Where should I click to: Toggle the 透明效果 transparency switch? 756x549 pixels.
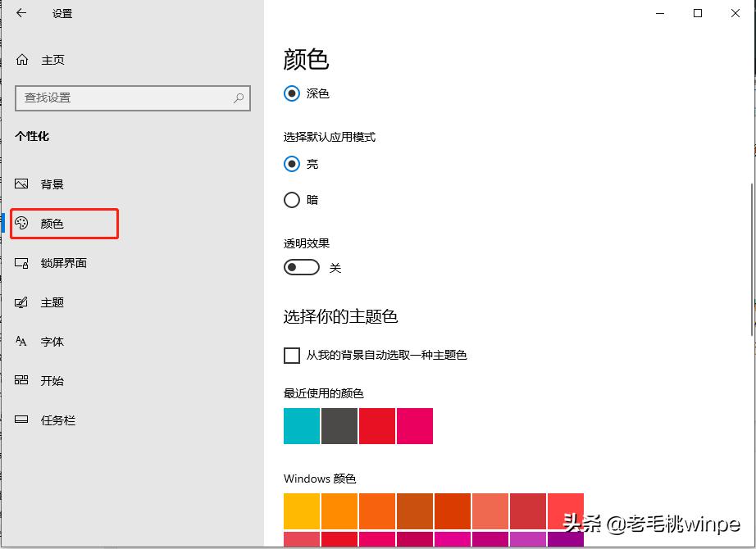301,266
